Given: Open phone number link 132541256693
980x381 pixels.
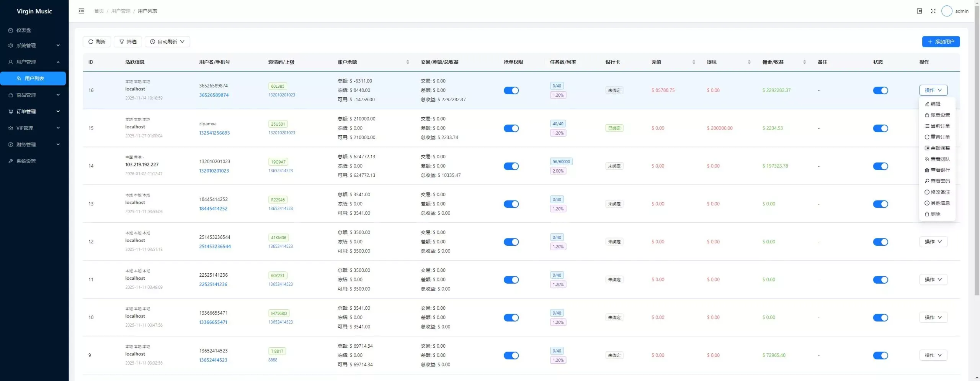Looking at the screenshot, I should click(x=214, y=133).
